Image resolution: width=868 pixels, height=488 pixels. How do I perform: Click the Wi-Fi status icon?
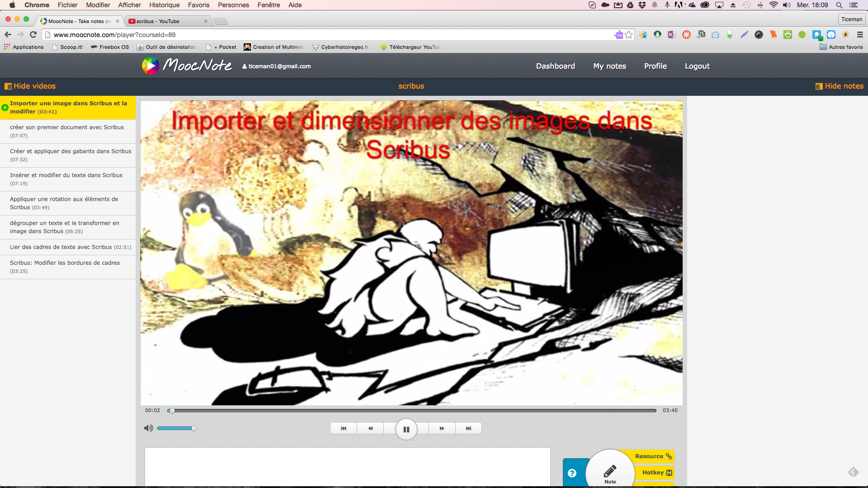774,5
